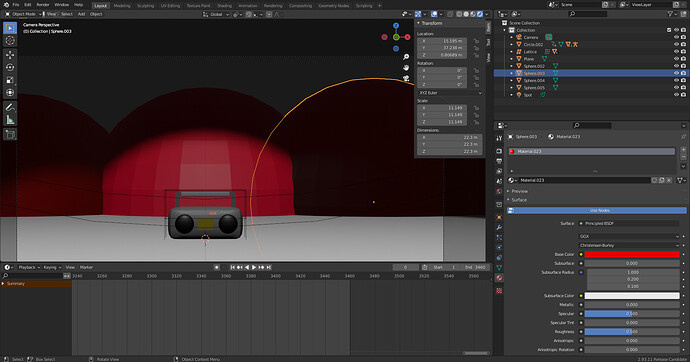Open the timeline Playback menu
690x362 pixels.
pyautogui.click(x=29, y=267)
